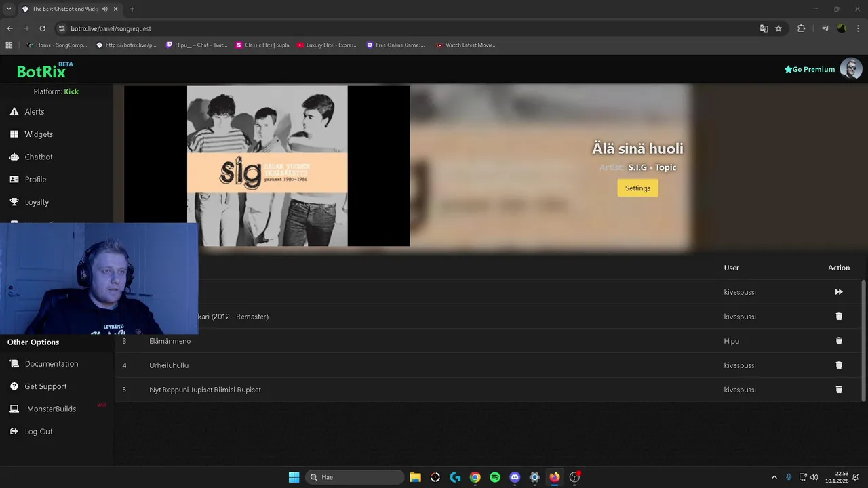868x488 pixels.
Task: Show hidden system tray icons
Action: point(774,477)
